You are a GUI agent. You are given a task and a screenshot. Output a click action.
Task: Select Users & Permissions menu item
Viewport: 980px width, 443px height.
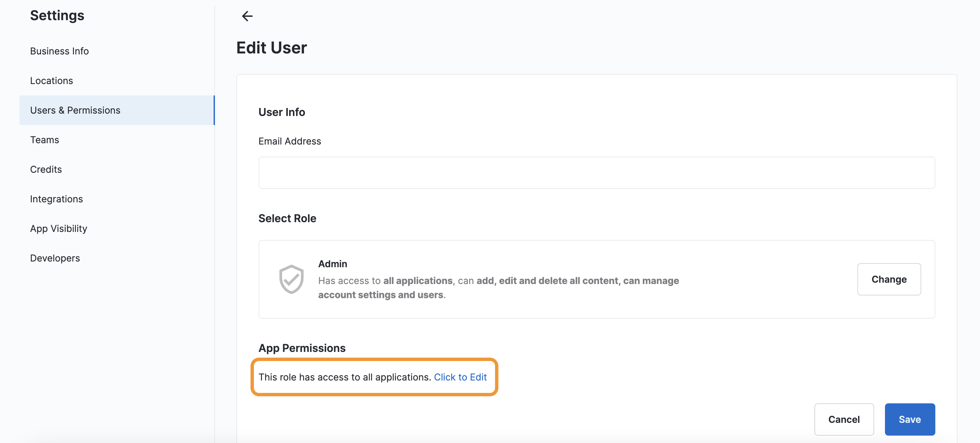click(x=75, y=110)
